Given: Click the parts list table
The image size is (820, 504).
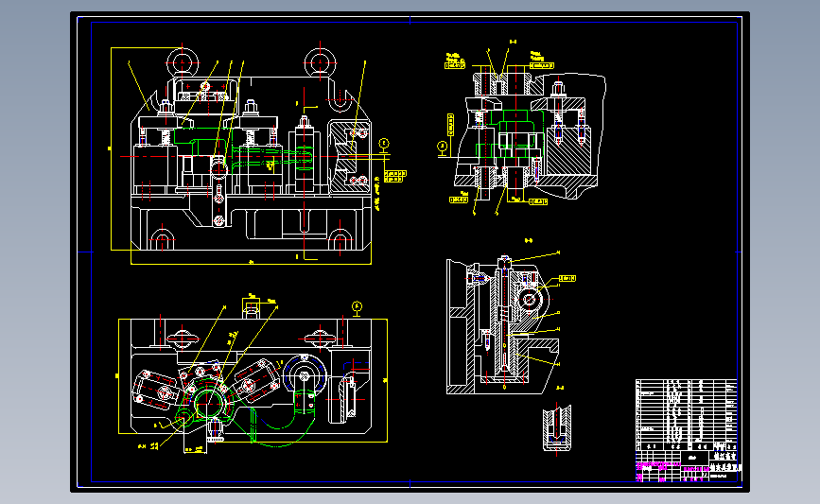Looking at the screenshot, I should (686, 414).
